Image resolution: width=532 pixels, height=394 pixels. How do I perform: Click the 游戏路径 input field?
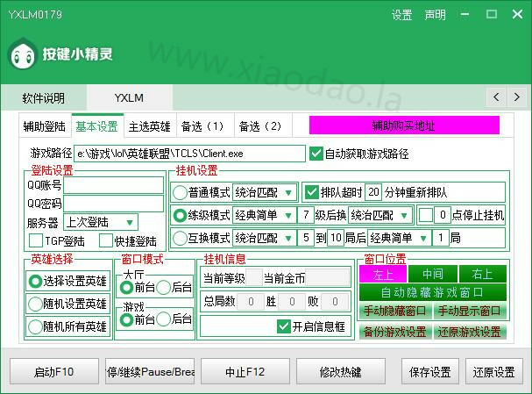click(x=189, y=154)
